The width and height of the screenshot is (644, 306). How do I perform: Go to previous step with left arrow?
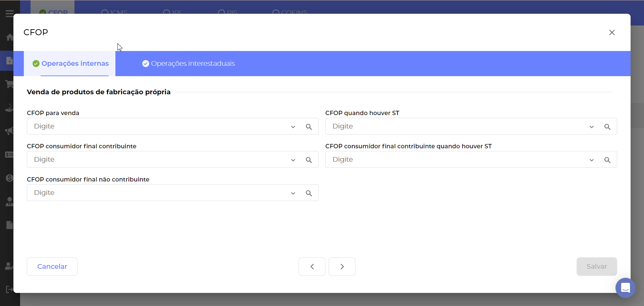click(312, 266)
